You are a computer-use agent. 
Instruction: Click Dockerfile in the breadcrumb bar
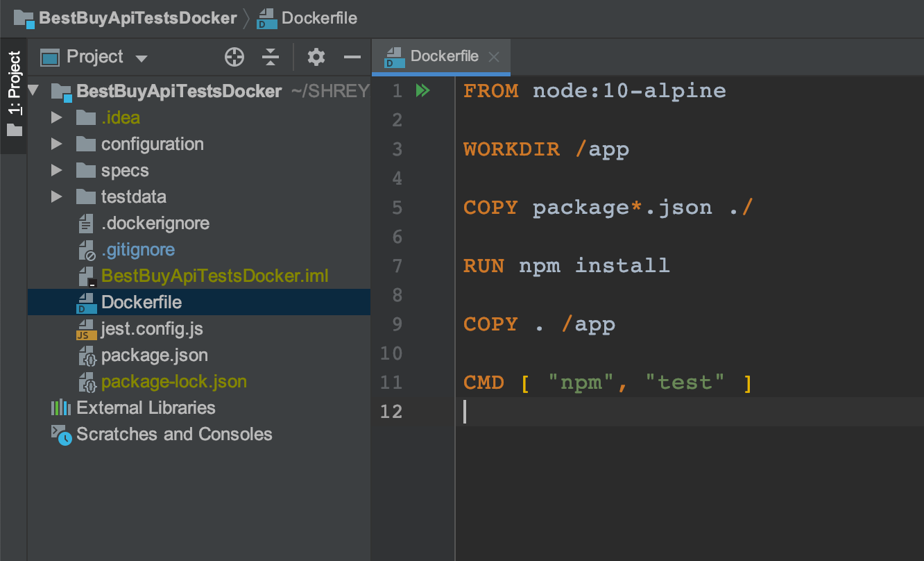pos(319,18)
